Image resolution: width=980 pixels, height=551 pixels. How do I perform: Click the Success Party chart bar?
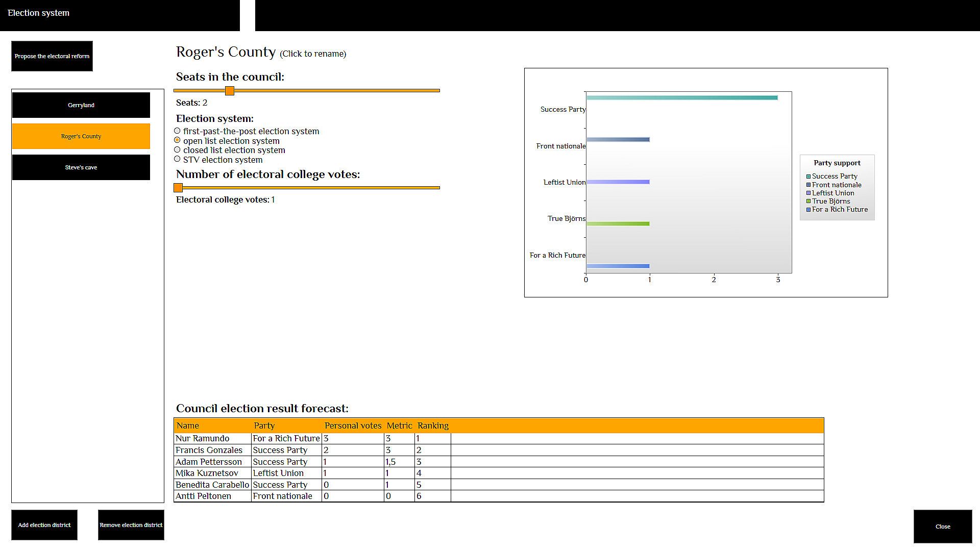click(681, 97)
